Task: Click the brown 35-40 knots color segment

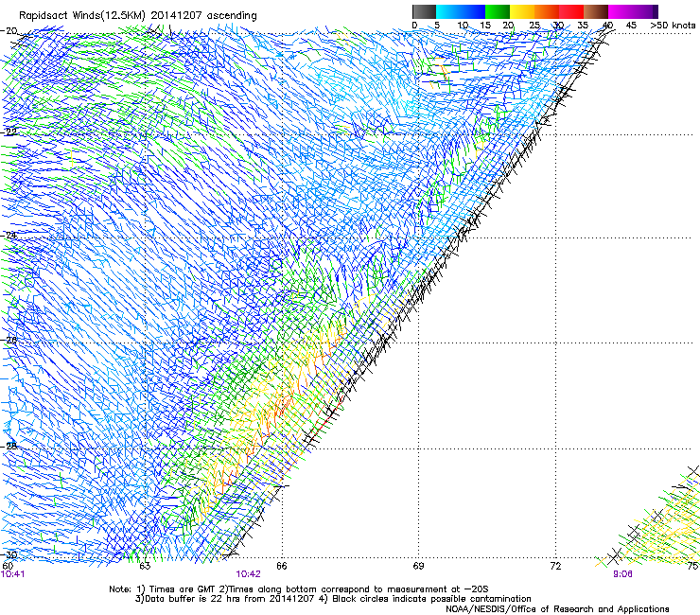Action: pyautogui.click(x=596, y=11)
